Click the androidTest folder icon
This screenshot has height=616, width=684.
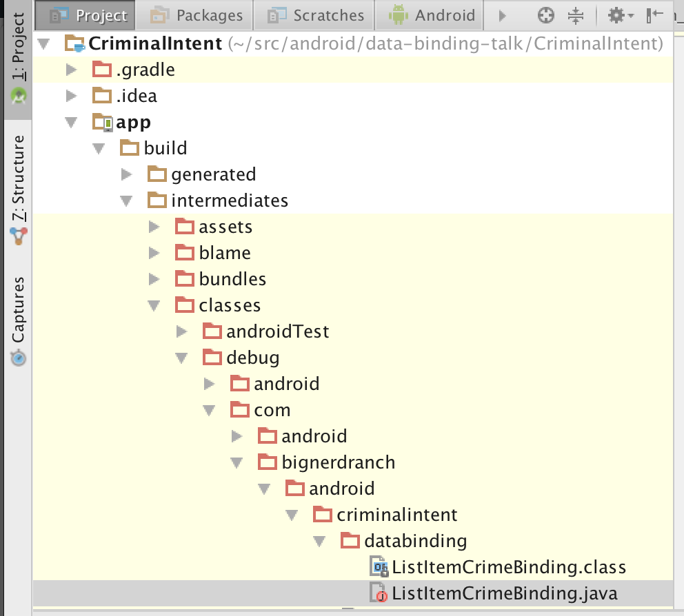[212, 331]
